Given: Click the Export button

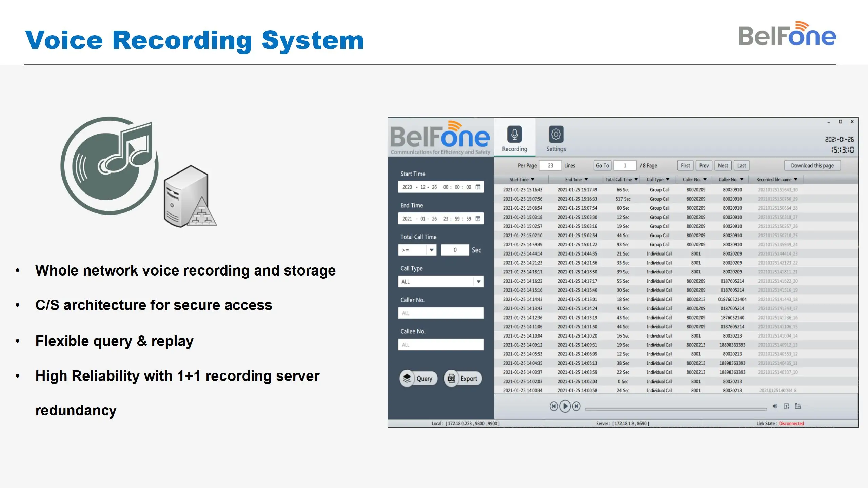Looking at the screenshot, I should pos(463,379).
